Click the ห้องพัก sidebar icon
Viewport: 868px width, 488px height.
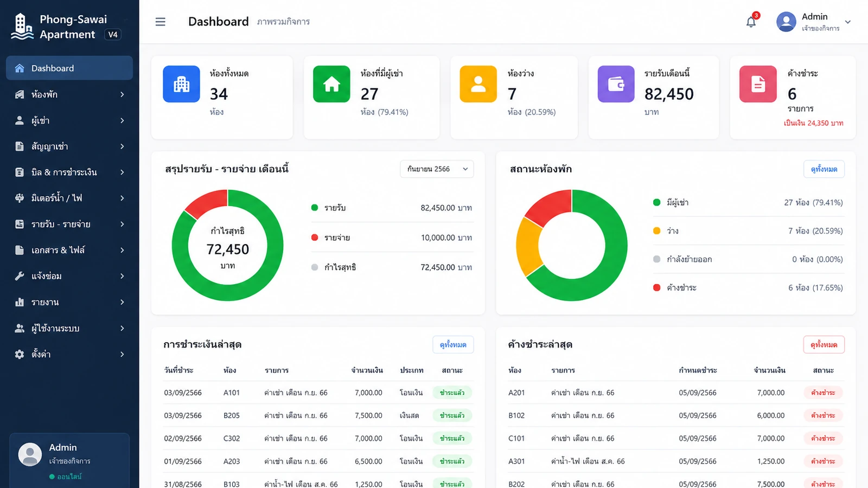20,94
